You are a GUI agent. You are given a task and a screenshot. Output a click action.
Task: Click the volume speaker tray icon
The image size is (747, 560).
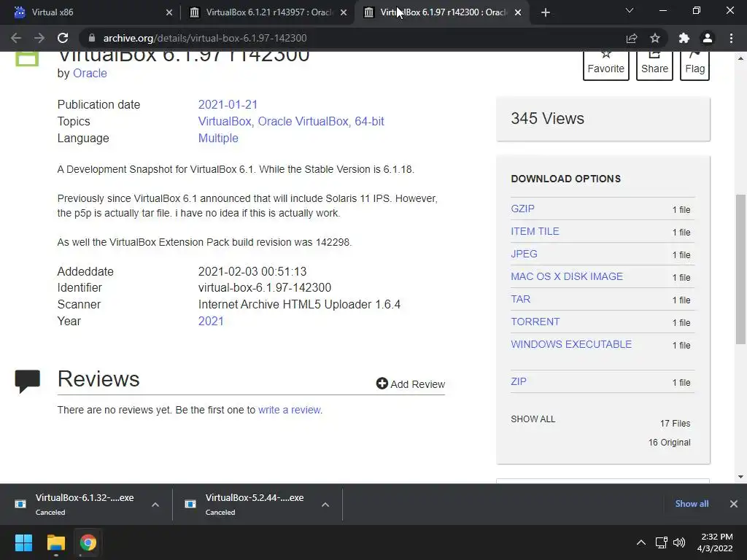click(679, 542)
